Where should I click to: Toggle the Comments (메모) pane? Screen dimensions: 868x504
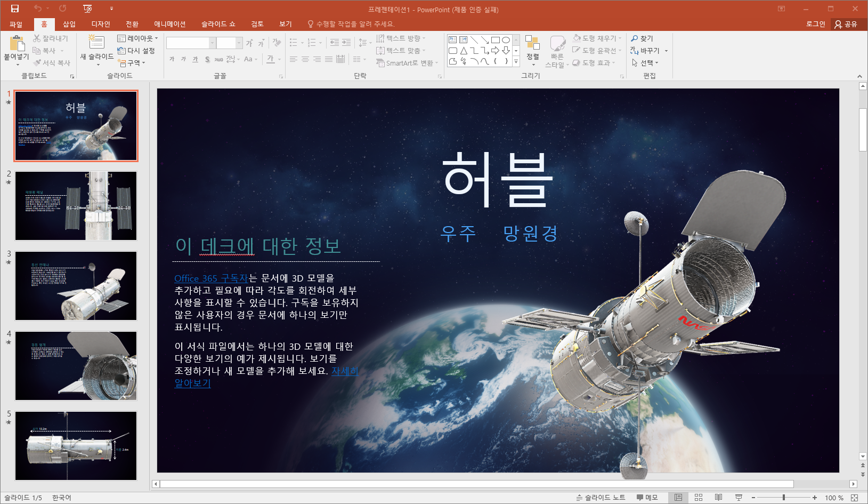coord(647,498)
